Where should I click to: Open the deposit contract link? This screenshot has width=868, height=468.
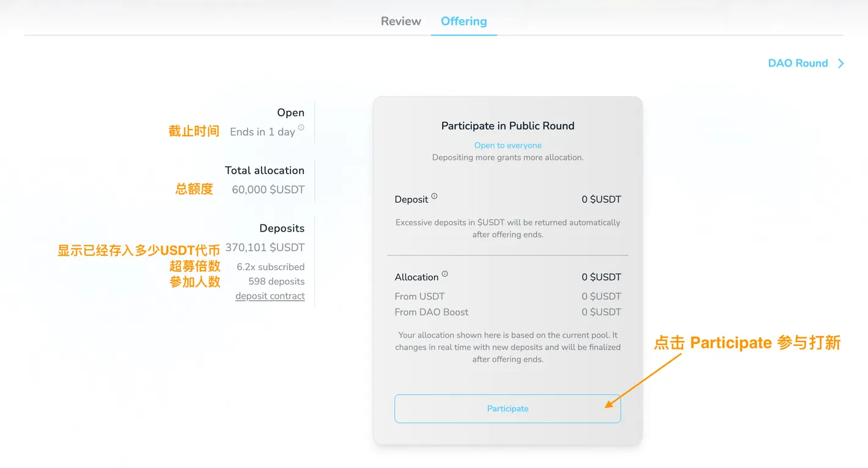tap(270, 296)
